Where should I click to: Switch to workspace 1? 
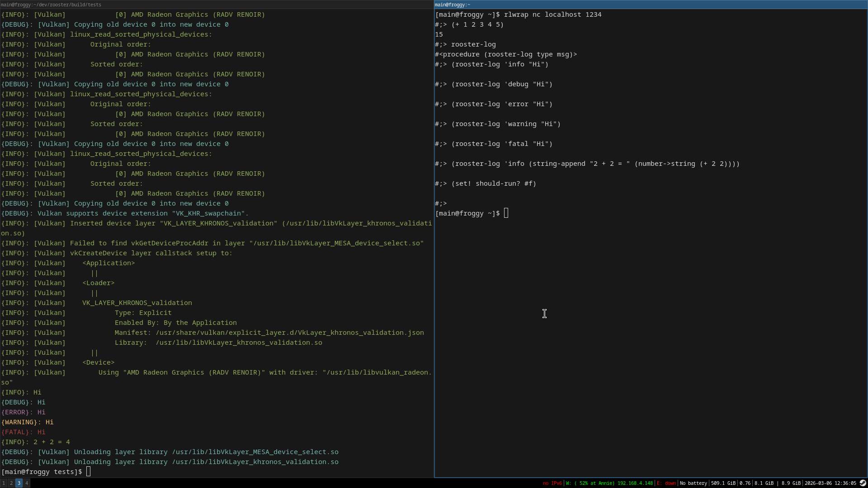pyautogui.click(x=4, y=483)
